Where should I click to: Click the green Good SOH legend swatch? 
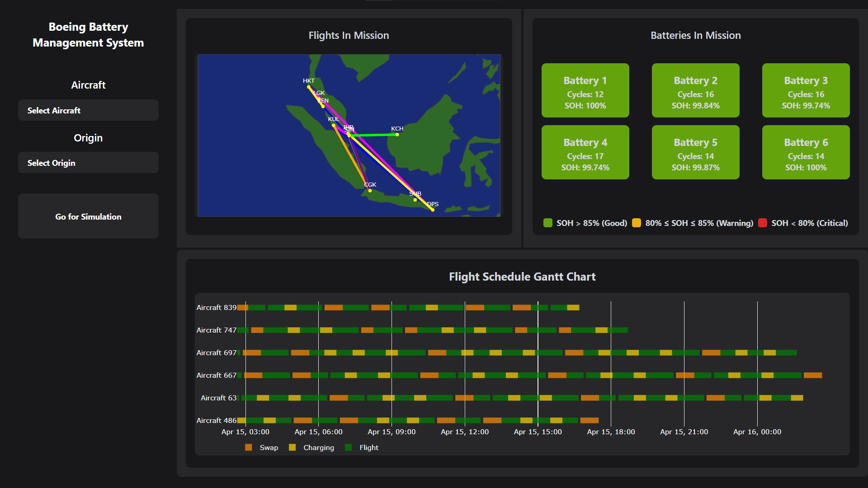[547, 223]
